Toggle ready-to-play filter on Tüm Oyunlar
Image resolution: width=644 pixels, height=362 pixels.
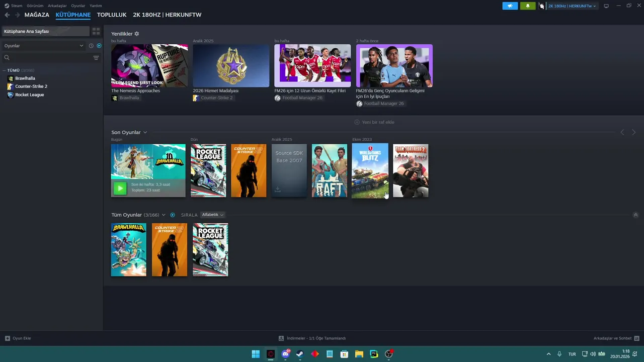[173, 215]
